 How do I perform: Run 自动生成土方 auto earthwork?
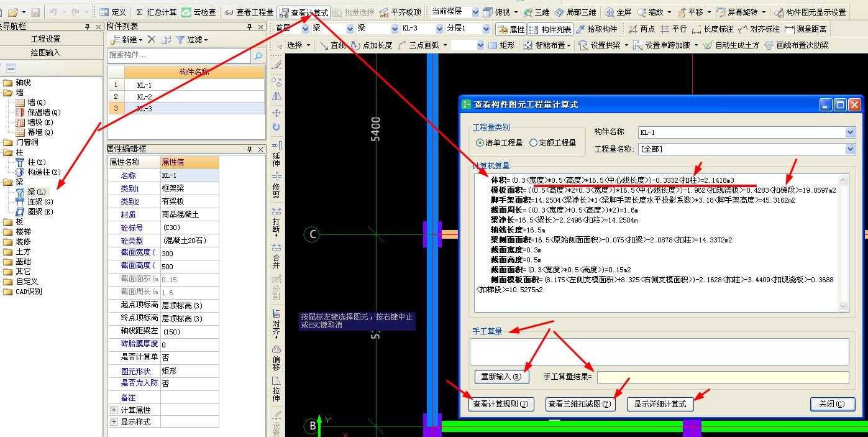pos(731,45)
